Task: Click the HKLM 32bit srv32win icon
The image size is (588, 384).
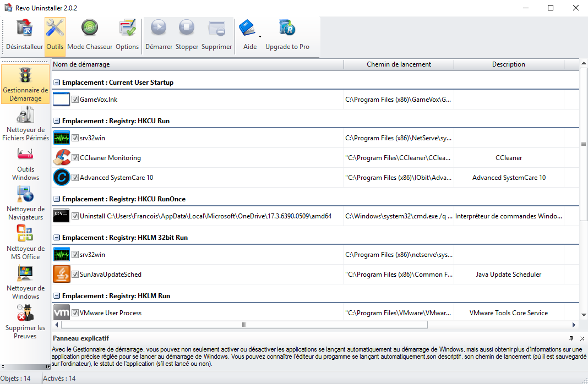Action: coord(61,254)
